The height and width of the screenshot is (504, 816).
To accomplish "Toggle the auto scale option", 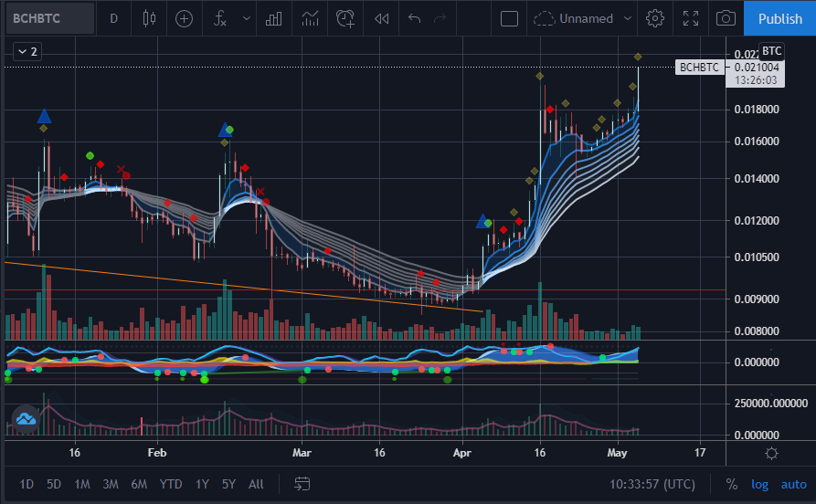I will point(794,484).
